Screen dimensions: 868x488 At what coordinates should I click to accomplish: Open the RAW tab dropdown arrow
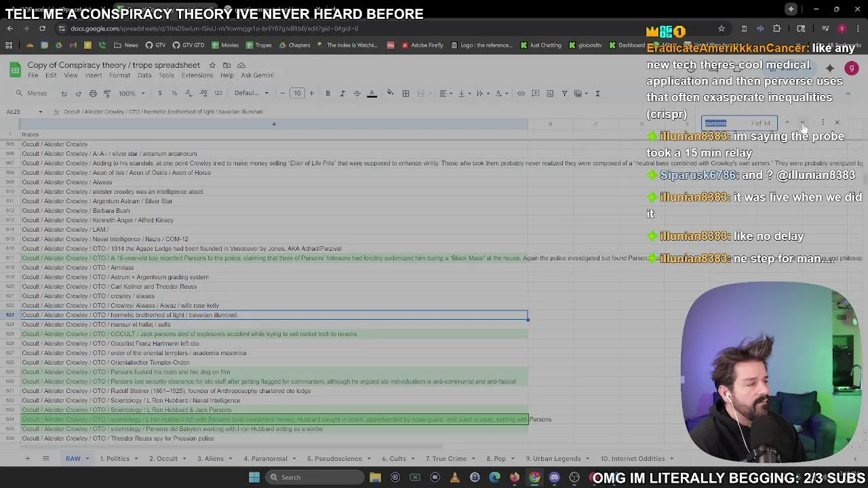click(x=87, y=459)
